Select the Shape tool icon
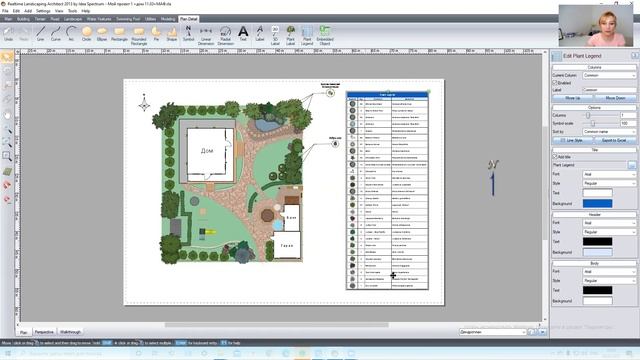The height and width of the screenshot is (360, 640). (x=172, y=33)
